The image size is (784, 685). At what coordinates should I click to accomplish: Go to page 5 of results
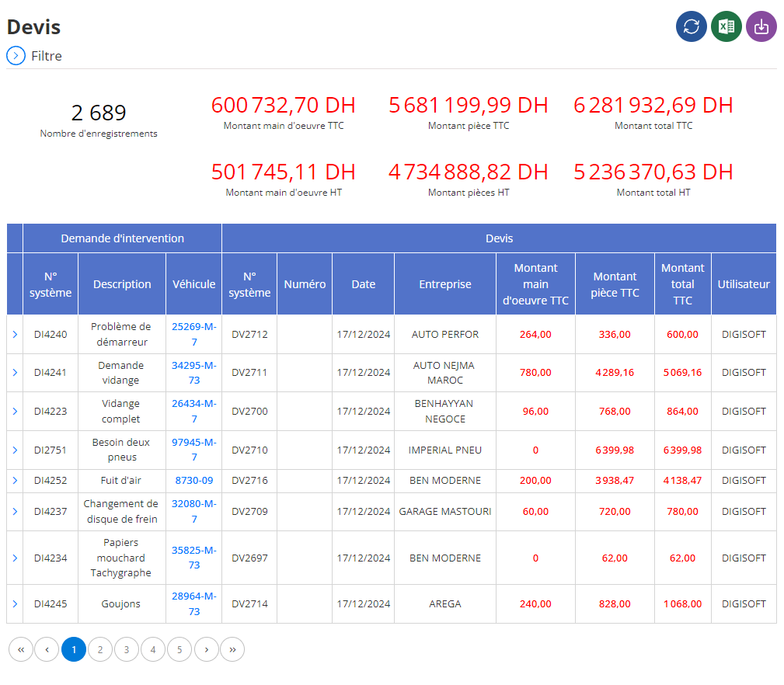[179, 649]
